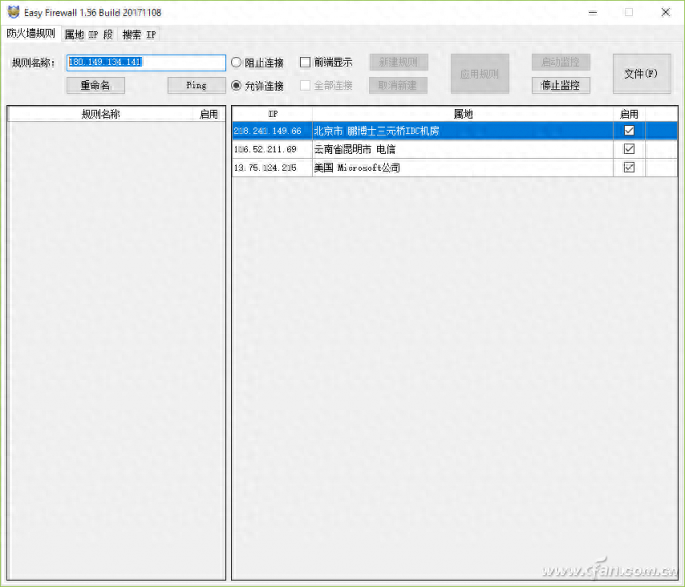
Task: Select the 阻止连接 radio button
Action: pos(236,62)
